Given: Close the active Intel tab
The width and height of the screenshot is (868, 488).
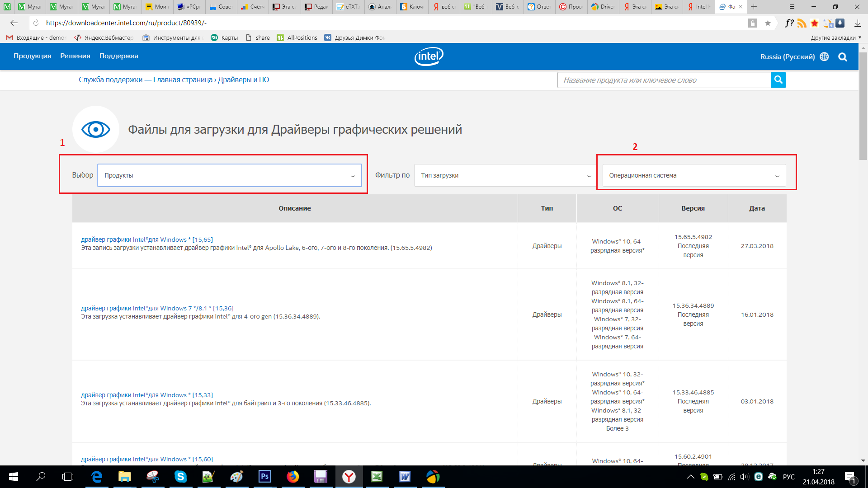Looking at the screenshot, I should click(741, 7).
